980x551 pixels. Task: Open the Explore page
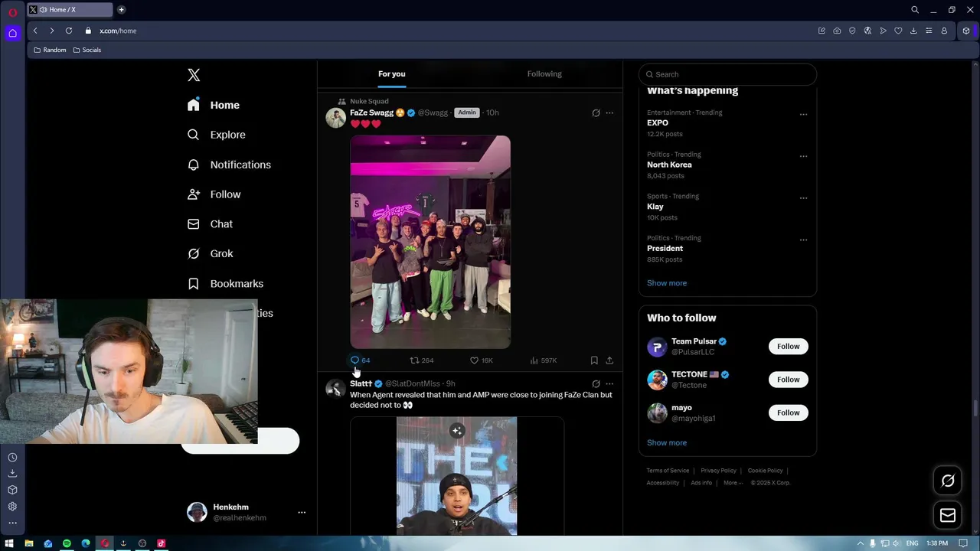217,135
